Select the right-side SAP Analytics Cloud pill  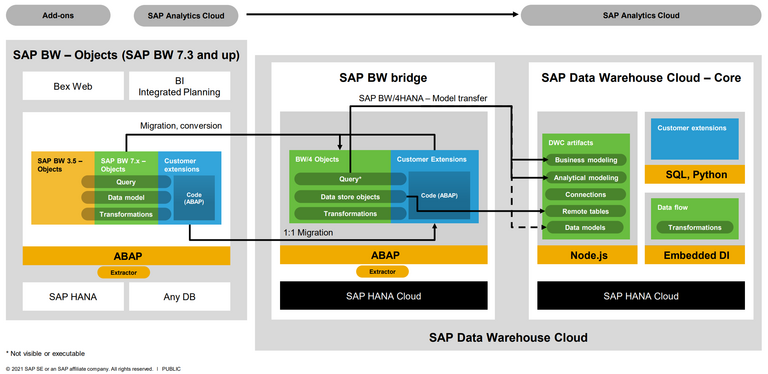tap(641, 15)
